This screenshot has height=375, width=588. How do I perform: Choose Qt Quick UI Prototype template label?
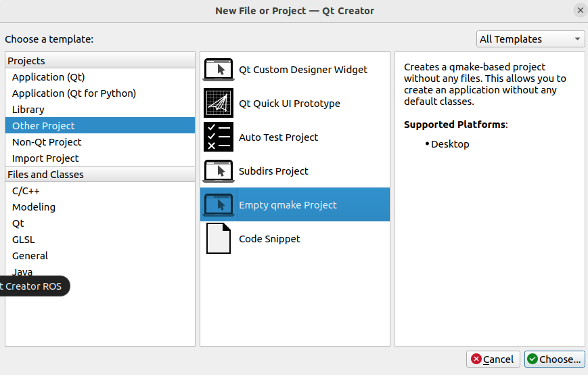pos(290,104)
